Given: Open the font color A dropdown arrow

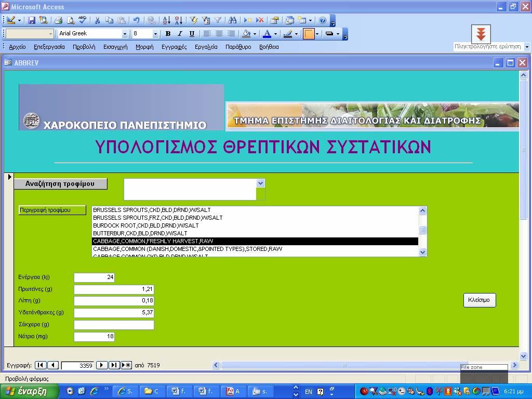Looking at the screenshot, I should pos(275,34).
